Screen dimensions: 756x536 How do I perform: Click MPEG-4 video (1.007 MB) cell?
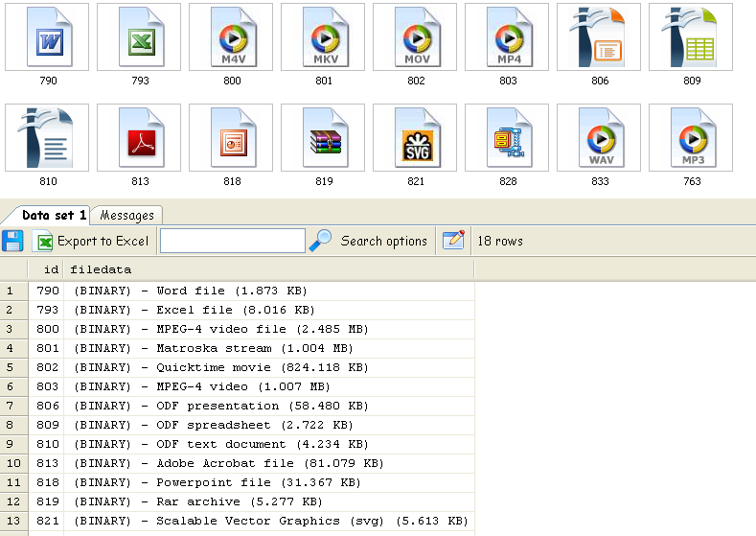269,387
